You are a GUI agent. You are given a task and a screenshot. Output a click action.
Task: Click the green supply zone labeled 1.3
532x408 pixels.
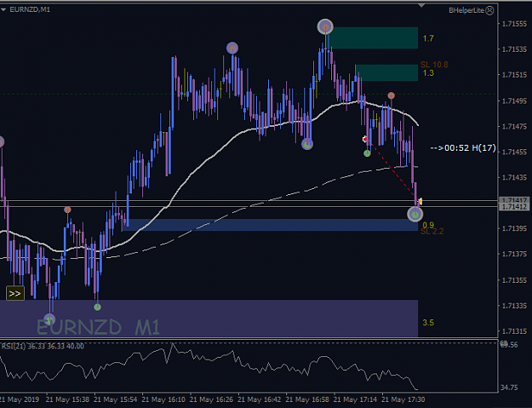[x=386, y=72]
